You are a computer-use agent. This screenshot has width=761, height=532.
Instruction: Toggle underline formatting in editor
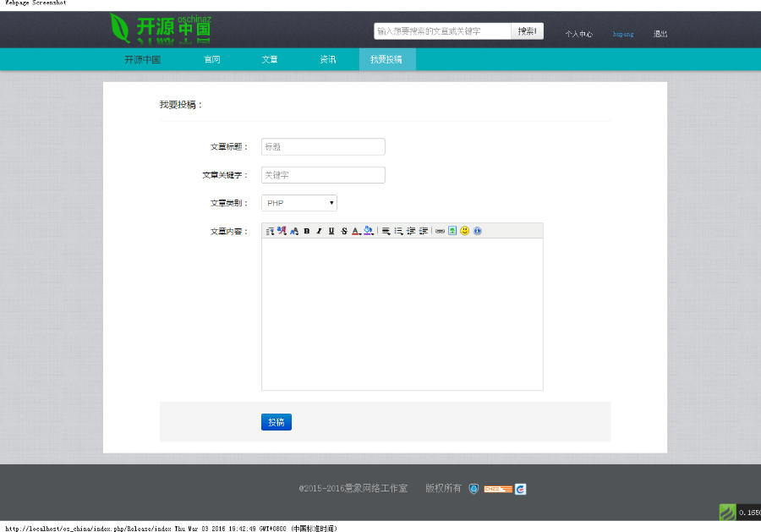(331, 229)
